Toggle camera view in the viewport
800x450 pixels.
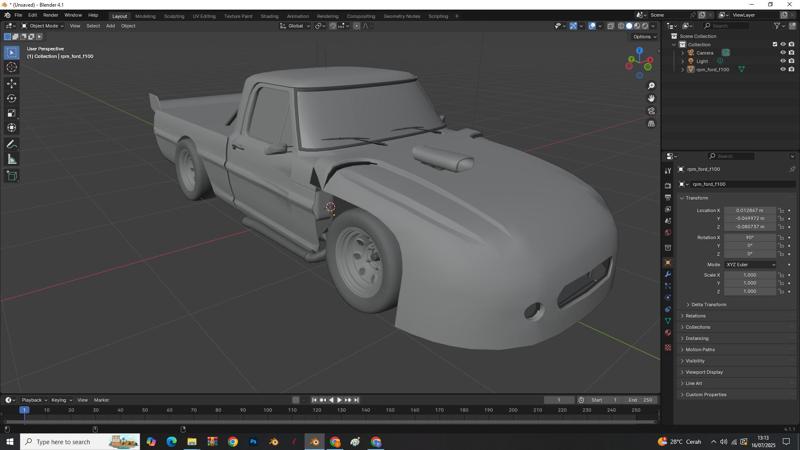(651, 111)
